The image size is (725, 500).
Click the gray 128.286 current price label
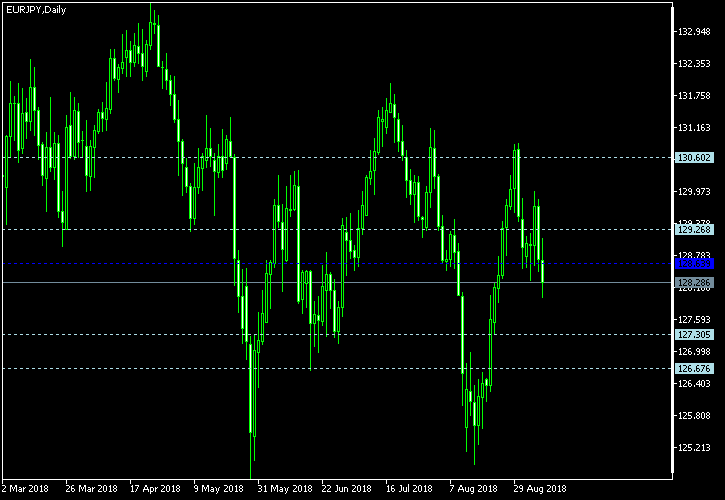click(x=694, y=283)
